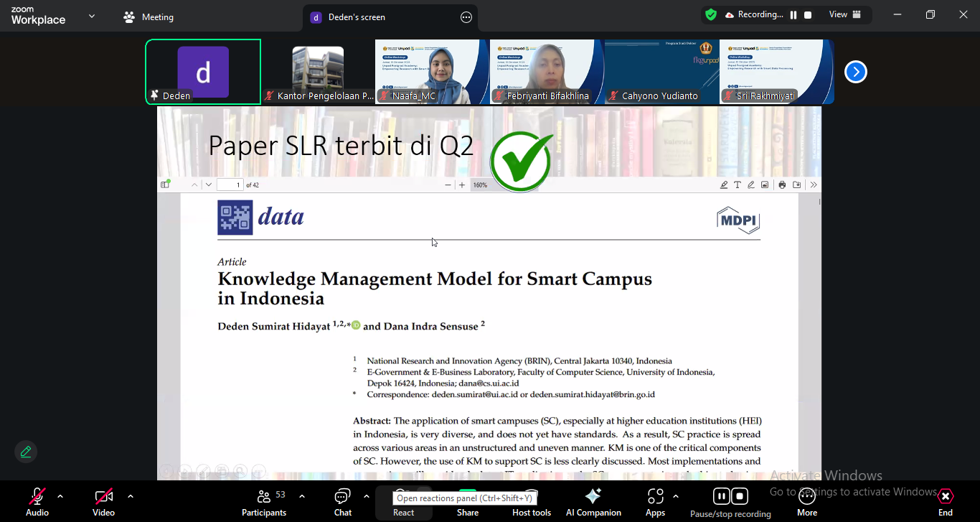The image size is (980, 522).
Task: Open Host tools
Action: pos(532,503)
